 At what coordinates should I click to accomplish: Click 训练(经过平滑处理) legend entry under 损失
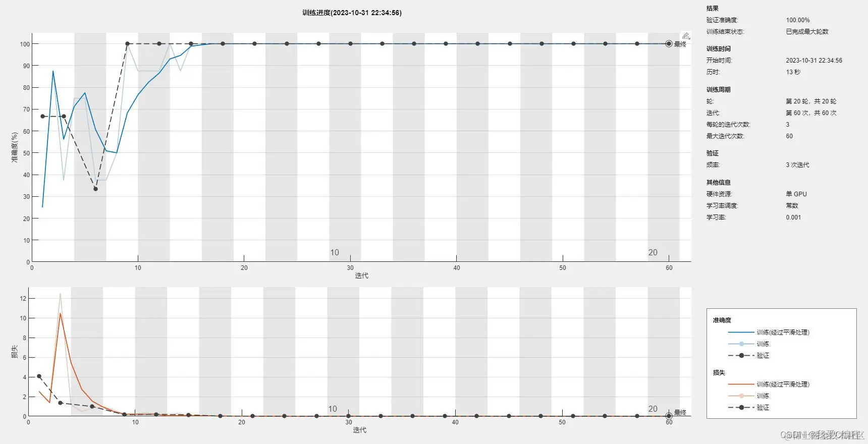[x=783, y=384]
